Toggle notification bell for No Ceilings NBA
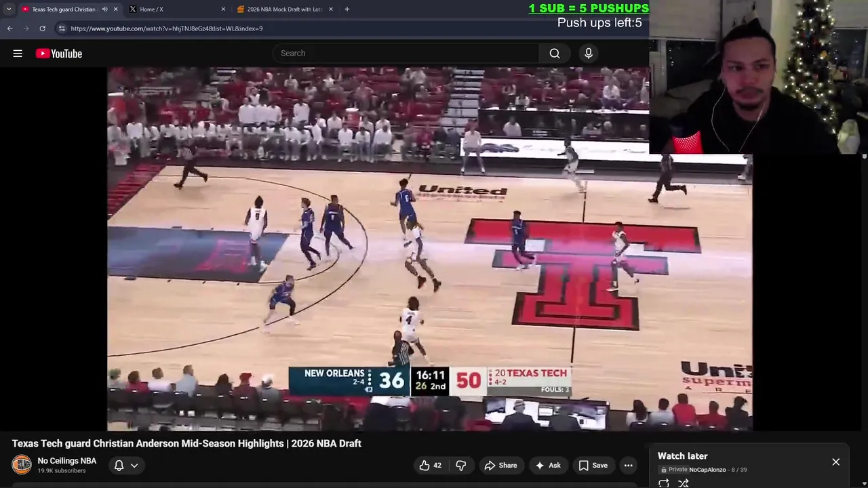The image size is (868, 488). click(119, 466)
